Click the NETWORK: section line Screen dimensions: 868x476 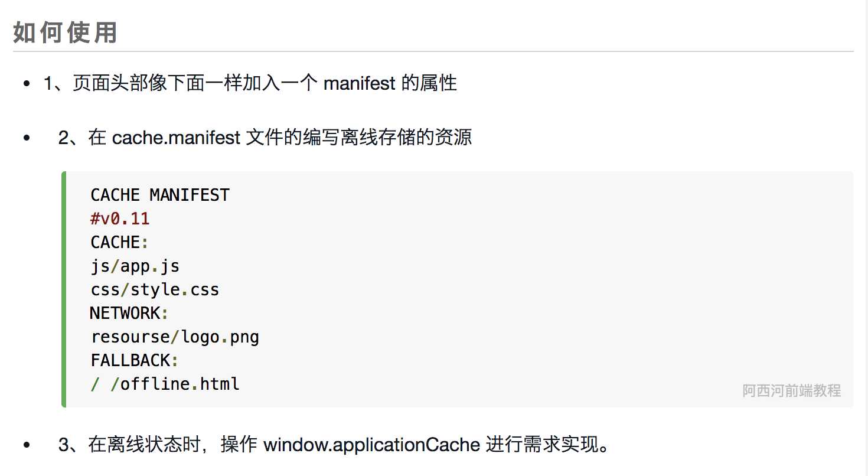(130, 313)
